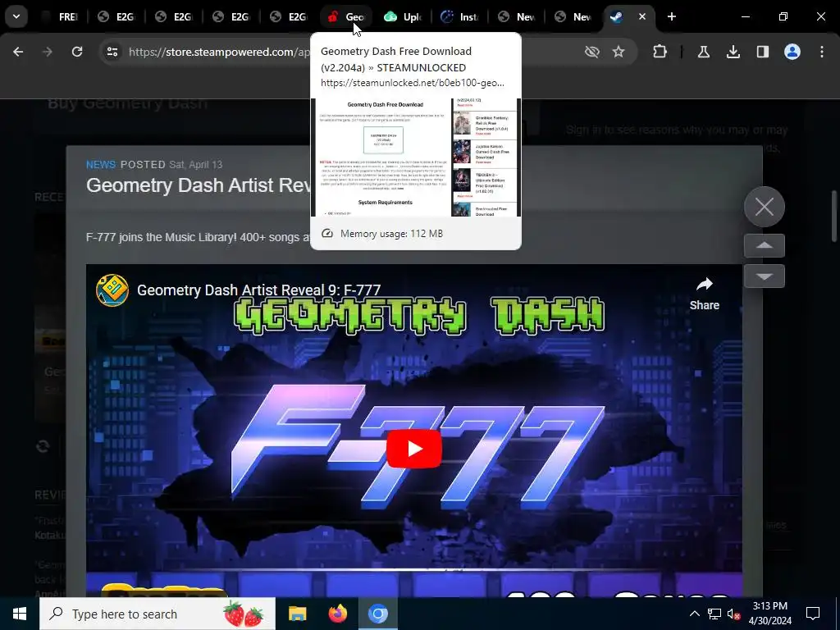Viewport: 840px width, 630px height.
Task: Reload the Steam store page
Action: [77, 52]
